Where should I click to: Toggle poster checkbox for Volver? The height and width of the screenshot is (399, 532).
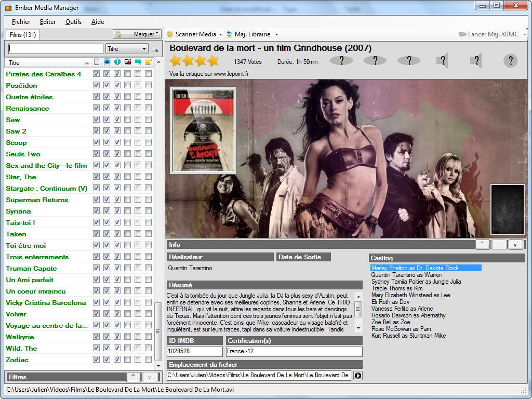pyautogui.click(x=96, y=313)
